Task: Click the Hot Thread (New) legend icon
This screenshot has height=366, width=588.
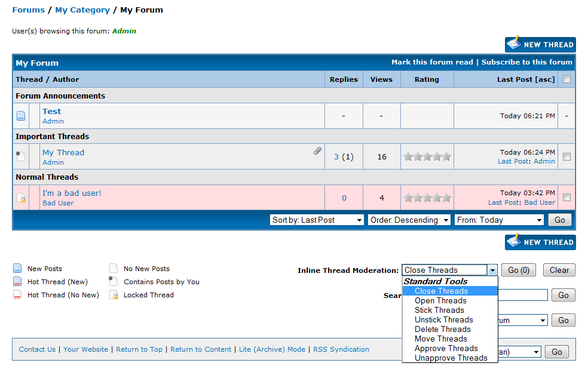Action: click(x=17, y=282)
